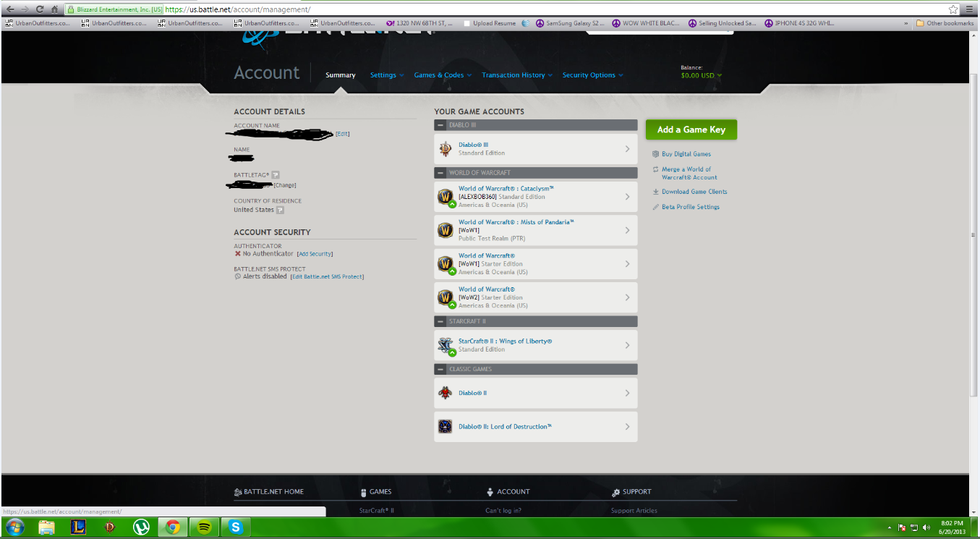Show more bookmarks with the chevron
Screen dimensions: 980x539
pos(906,23)
